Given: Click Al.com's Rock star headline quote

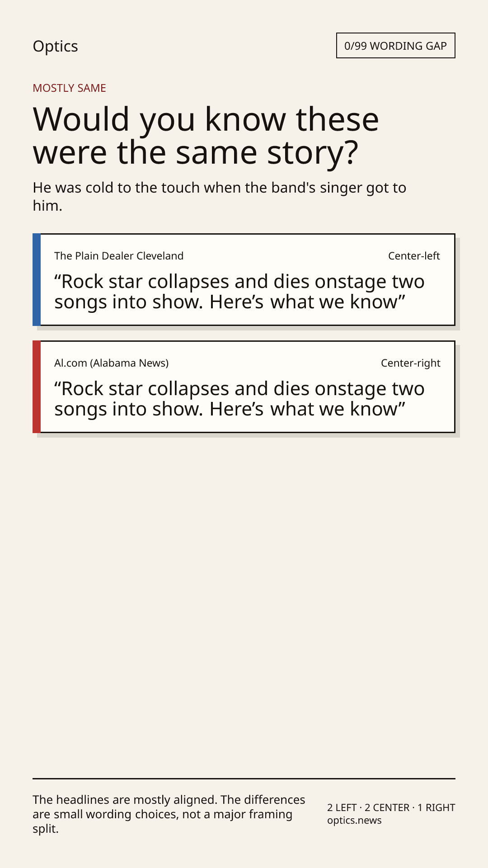Looking at the screenshot, I should tap(239, 399).
